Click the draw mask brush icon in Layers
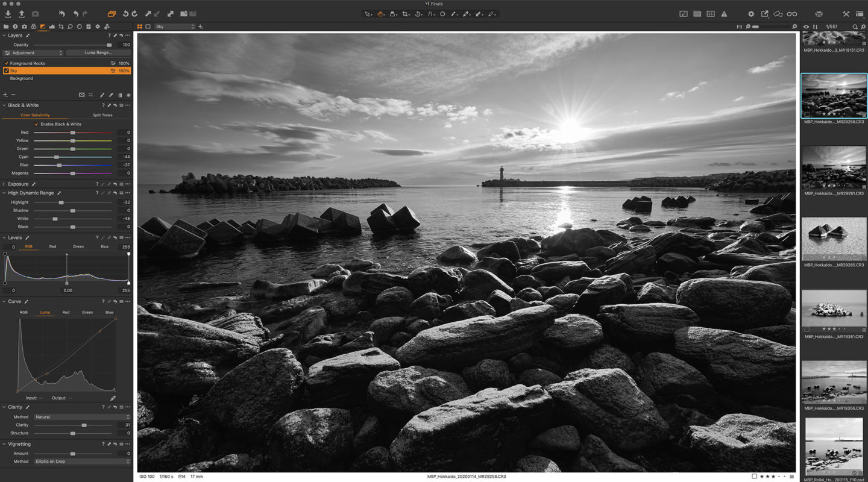868x482 pixels. pyautogui.click(x=102, y=95)
